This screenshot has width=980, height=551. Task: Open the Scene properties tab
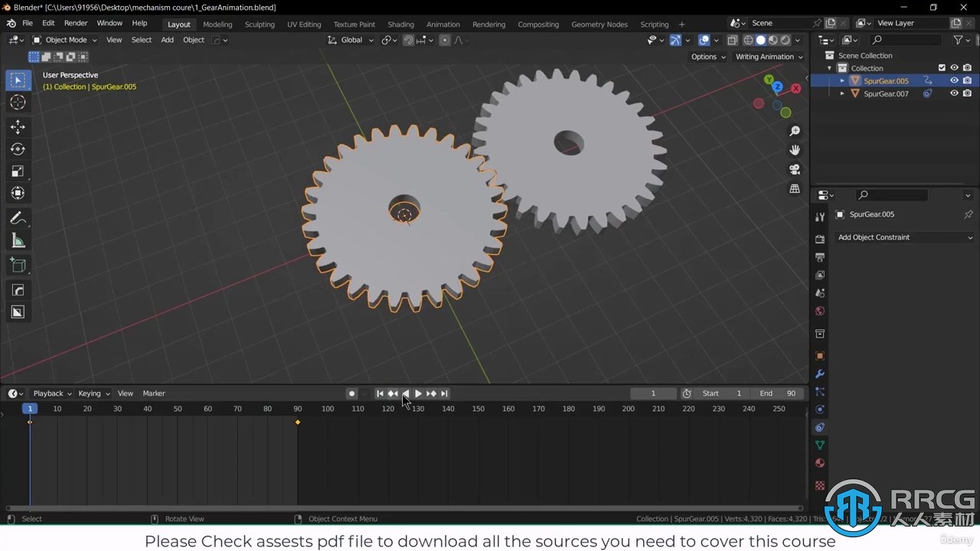820,293
